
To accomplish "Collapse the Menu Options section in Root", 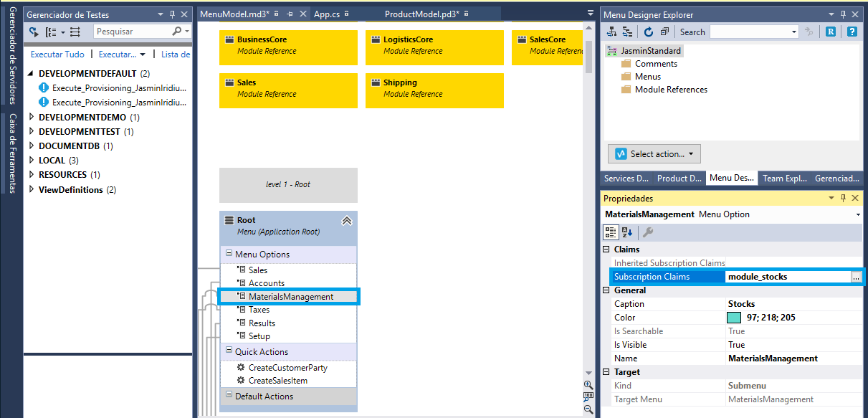I will [229, 254].
